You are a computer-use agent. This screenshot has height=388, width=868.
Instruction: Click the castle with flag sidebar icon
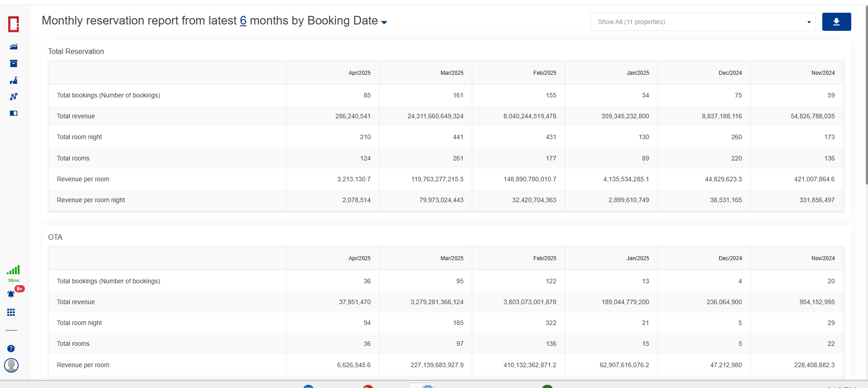pos(14,80)
